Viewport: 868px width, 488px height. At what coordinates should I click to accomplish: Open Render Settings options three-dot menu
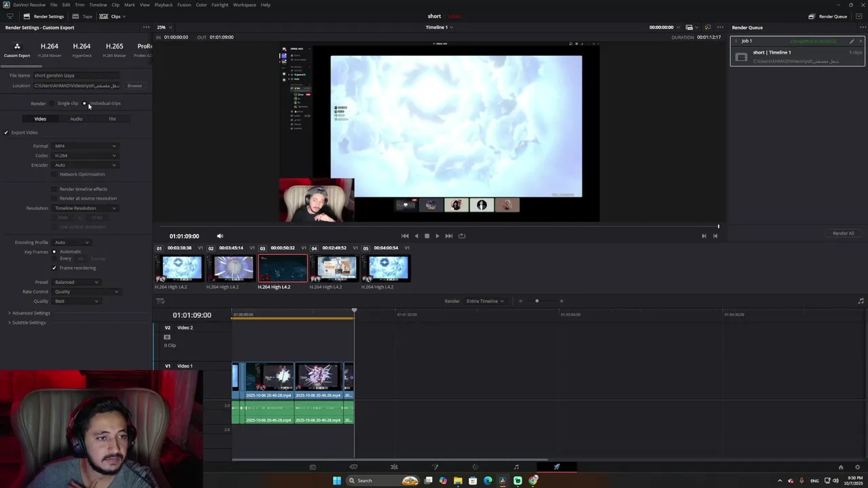tap(146, 28)
